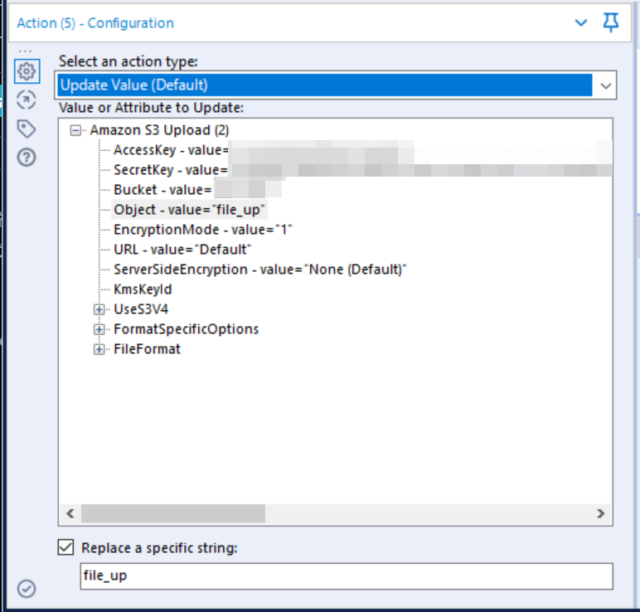
Task: Click the replace string text field
Action: (x=344, y=576)
